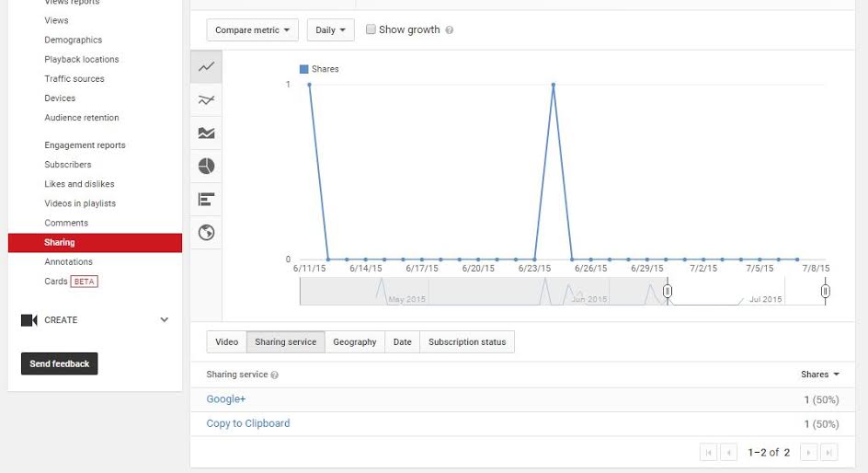Screen dimensions: 868x473
Task: Open the Daily interval dropdown
Action: coord(330,30)
